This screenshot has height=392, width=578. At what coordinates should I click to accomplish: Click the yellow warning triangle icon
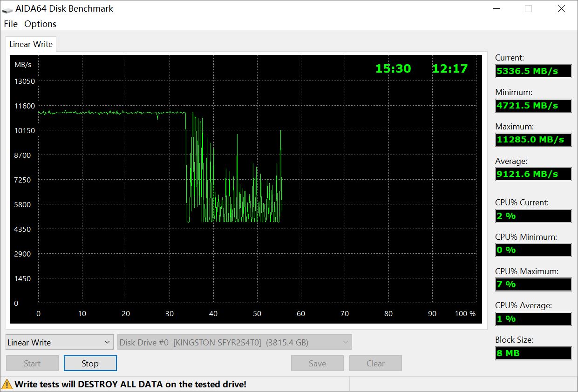point(7,384)
